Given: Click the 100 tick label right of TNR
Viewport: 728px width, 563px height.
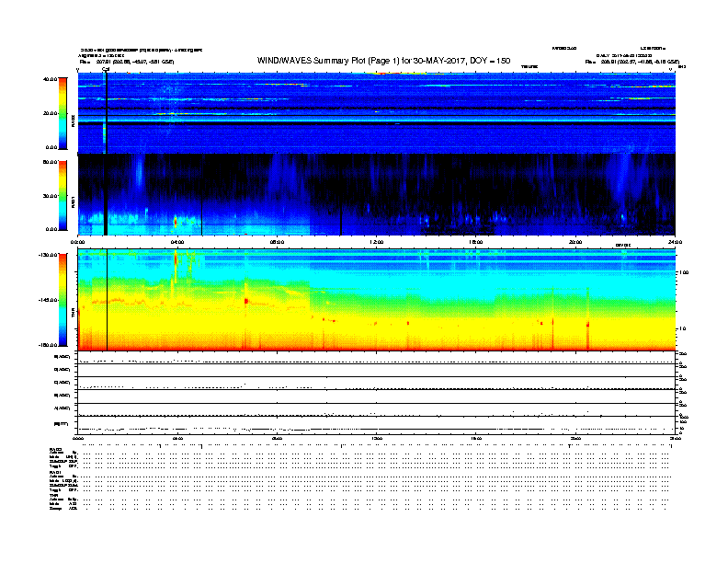Looking at the screenshot, I should [684, 272].
